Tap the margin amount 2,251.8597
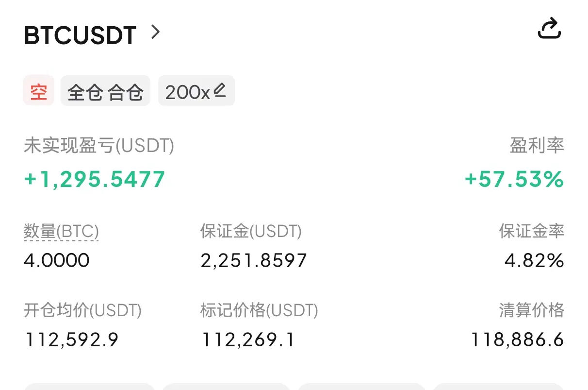The width and height of the screenshot is (588, 390). (x=254, y=261)
